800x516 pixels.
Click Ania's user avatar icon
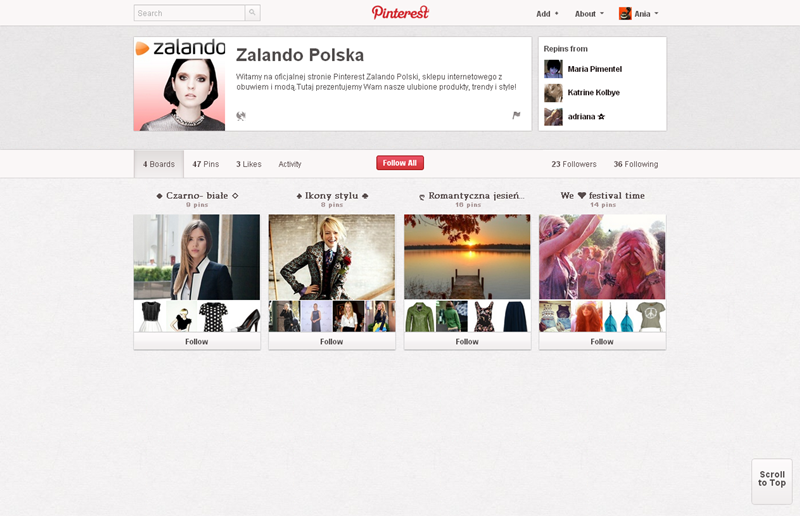click(625, 14)
